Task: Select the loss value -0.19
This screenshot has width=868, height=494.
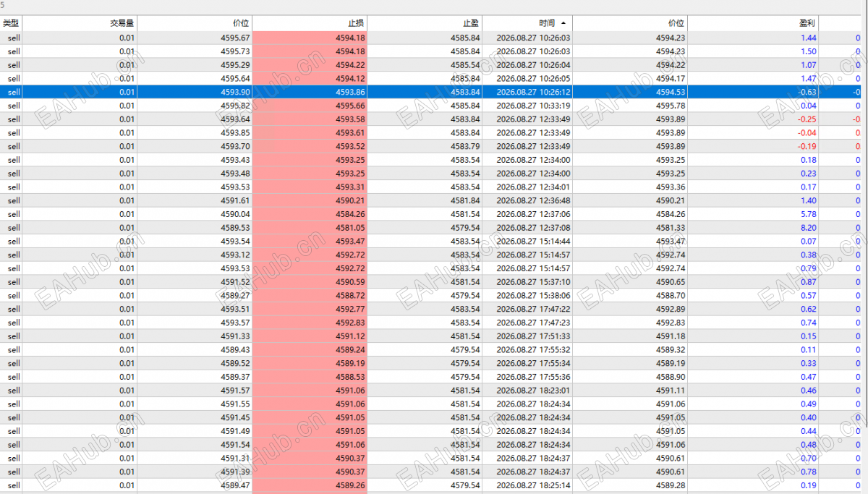Action: pos(807,146)
